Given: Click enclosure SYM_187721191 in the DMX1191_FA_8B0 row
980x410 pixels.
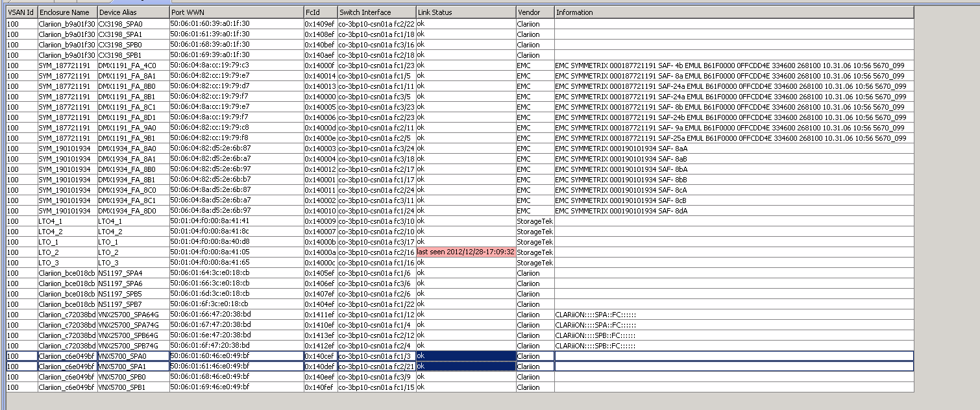Looking at the screenshot, I should point(67,86).
